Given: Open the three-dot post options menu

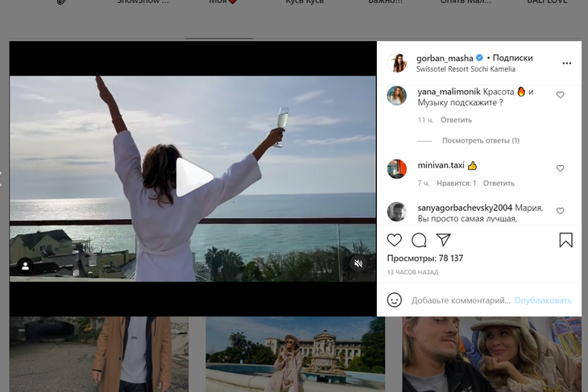Looking at the screenshot, I should point(566,63).
